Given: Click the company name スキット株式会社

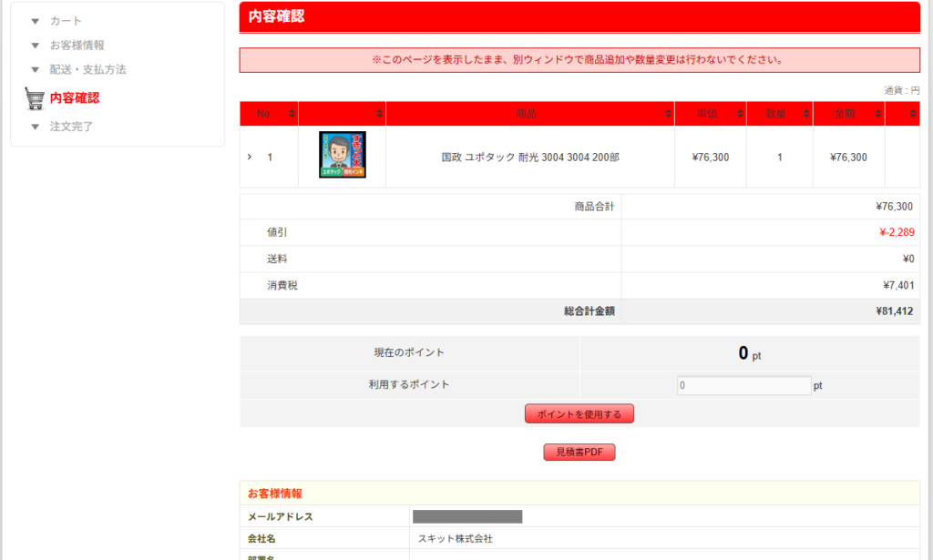Looking at the screenshot, I should point(456,538).
